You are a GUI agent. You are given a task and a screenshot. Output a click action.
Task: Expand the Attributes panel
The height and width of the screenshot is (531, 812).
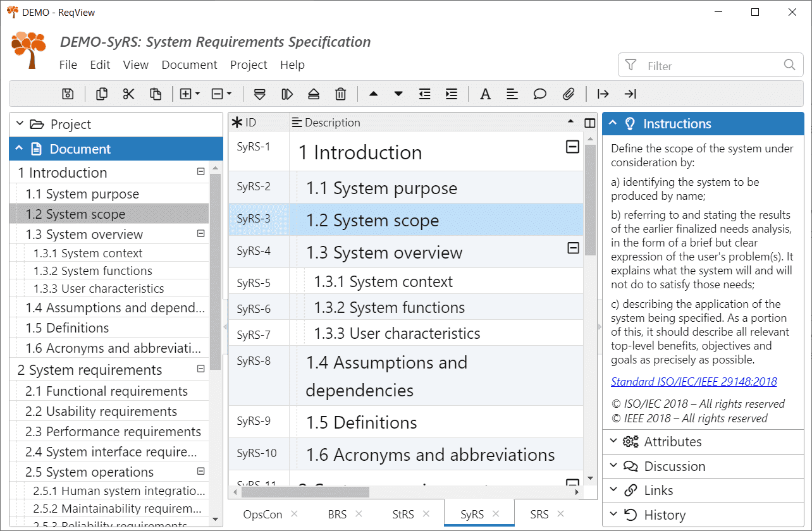tap(672, 442)
